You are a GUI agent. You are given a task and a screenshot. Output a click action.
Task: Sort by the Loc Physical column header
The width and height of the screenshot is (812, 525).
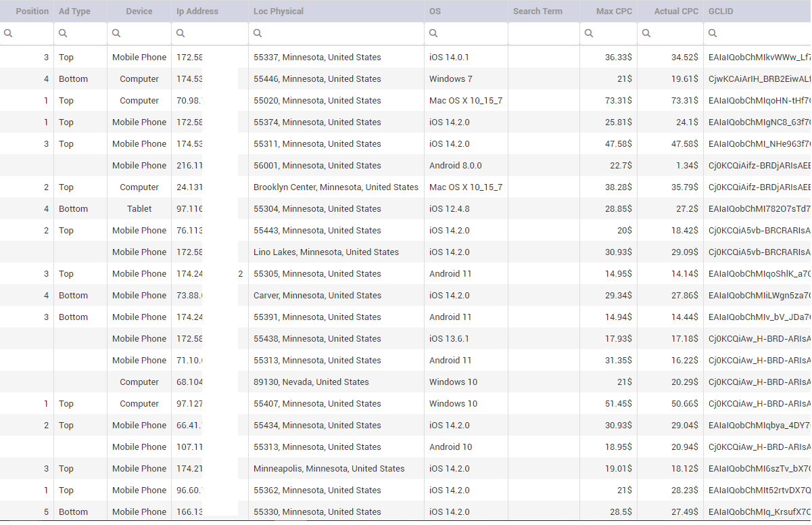(x=278, y=12)
